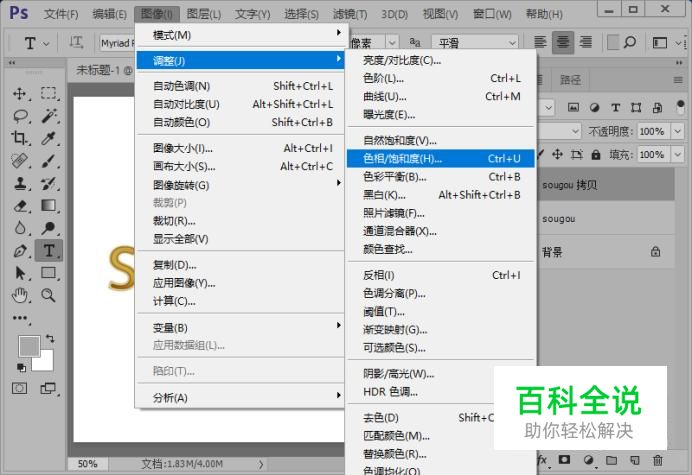
Task: Click the text color swatch in options bar
Action: point(613,42)
